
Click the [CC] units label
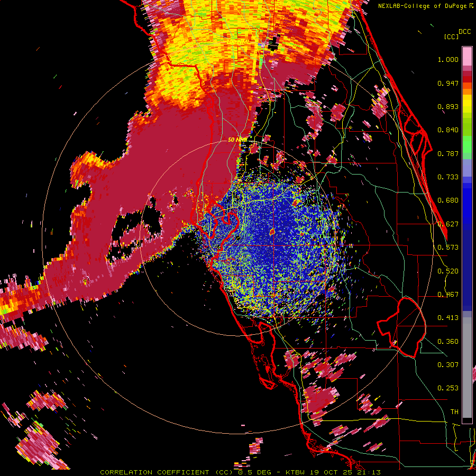coord(452,36)
